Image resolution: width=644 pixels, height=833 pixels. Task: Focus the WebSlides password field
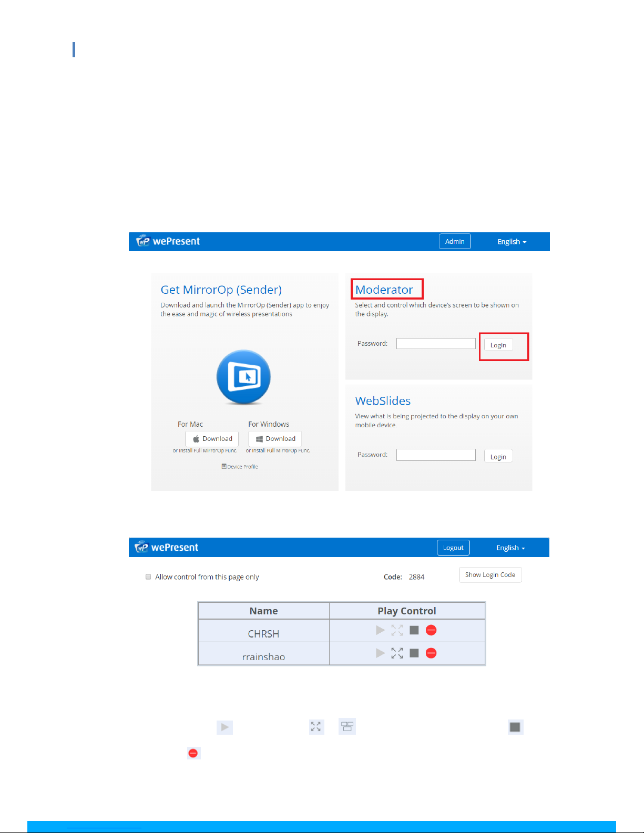pos(436,455)
